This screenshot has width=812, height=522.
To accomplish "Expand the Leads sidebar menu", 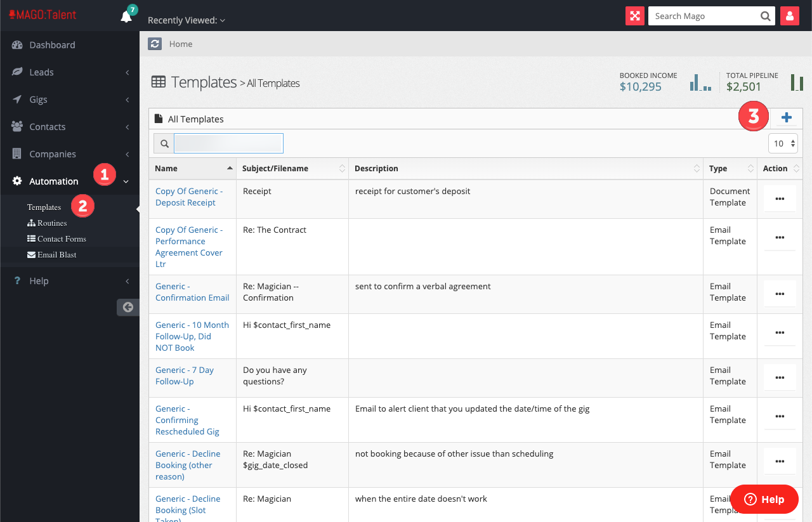I will 70,72.
